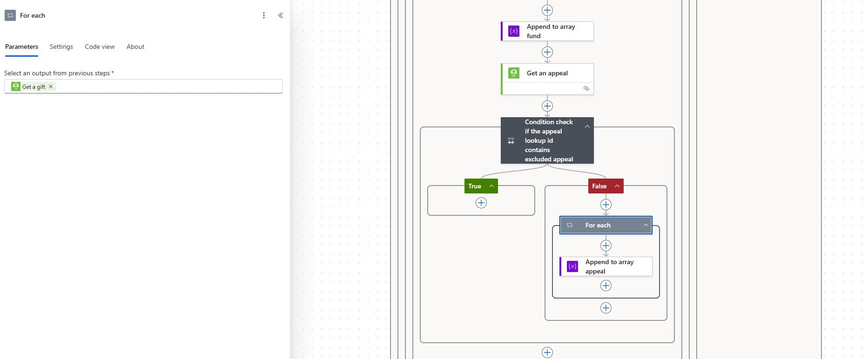
Task: Click the Get an appeal connector icon
Action: point(514,73)
